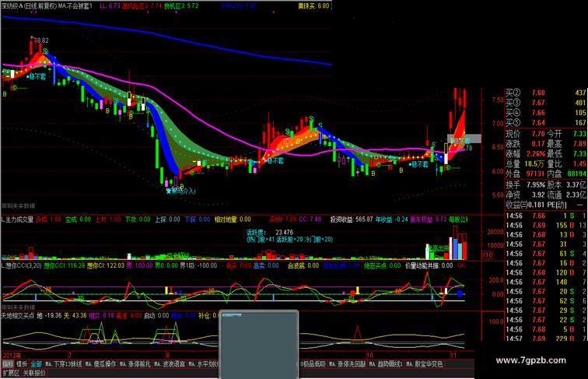Click the 黄球买 6.80 indicator value
The width and height of the screenshot is (588, 379).
pyautogui.click(x=314, y=6)
